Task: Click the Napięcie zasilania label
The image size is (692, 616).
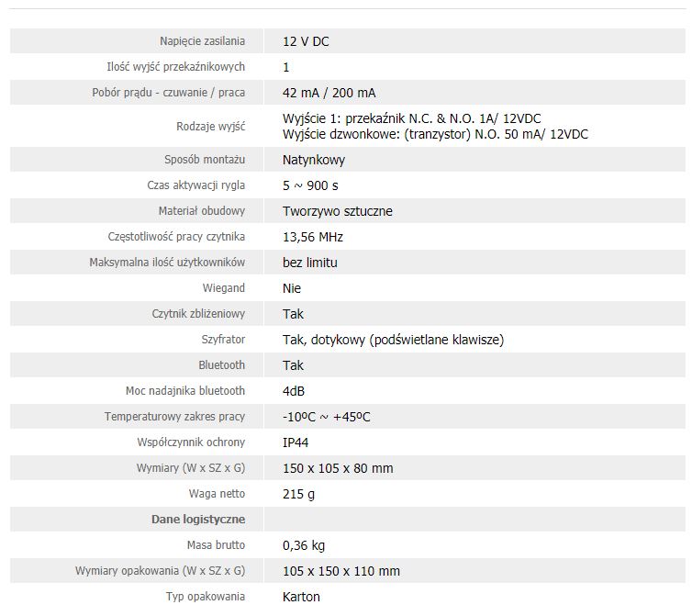Action: [202, 41]
